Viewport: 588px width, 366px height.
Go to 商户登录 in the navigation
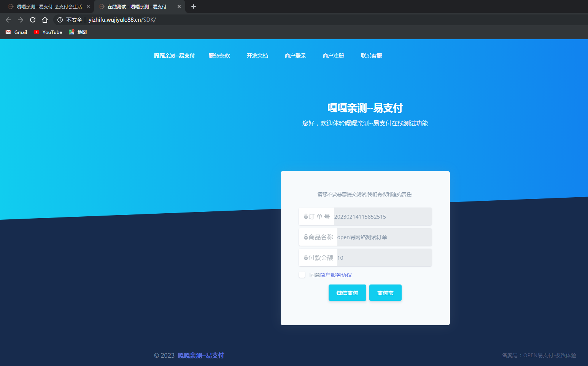click(295, 56)
